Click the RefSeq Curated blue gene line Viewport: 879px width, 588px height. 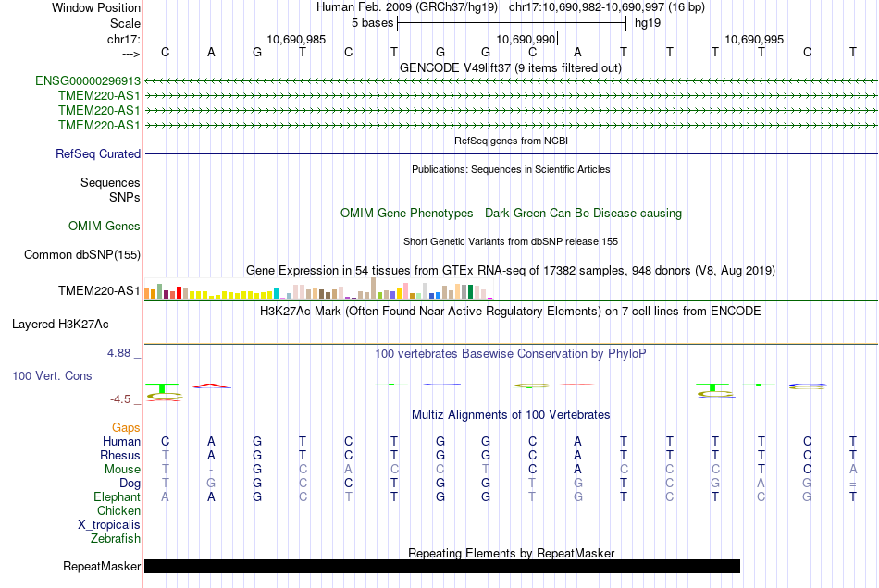pos(511,154)
